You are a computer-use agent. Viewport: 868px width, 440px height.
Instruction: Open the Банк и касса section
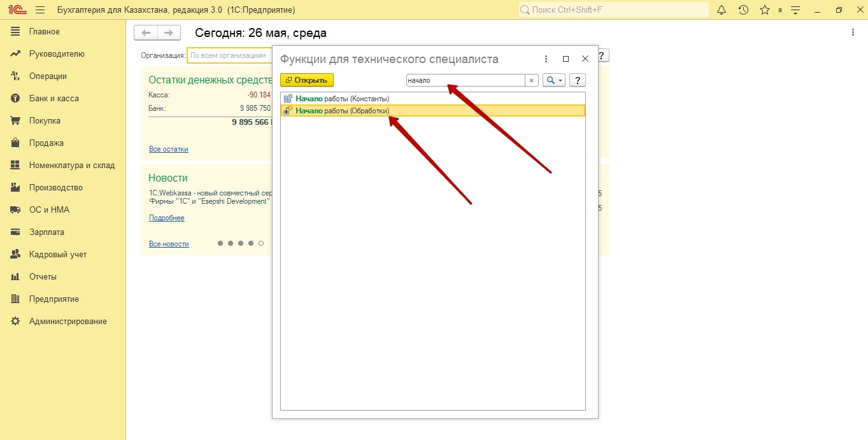53,99
